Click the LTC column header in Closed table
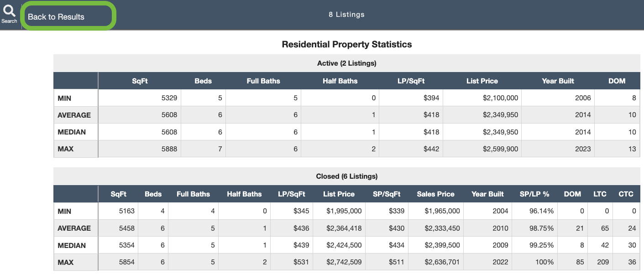This screenshot has height=279, width=644. [600, 194]
